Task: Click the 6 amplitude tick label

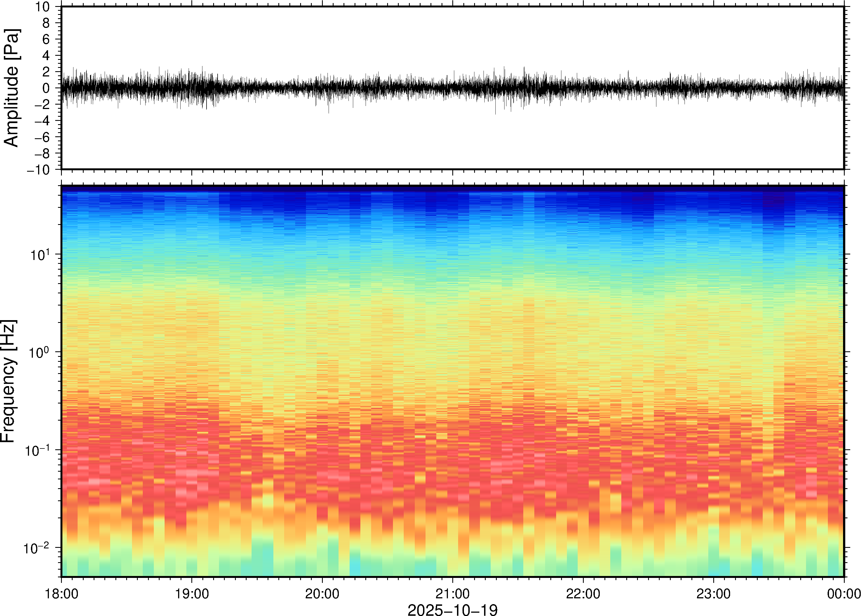Action: pyautogui.click(x=46, y=39)
